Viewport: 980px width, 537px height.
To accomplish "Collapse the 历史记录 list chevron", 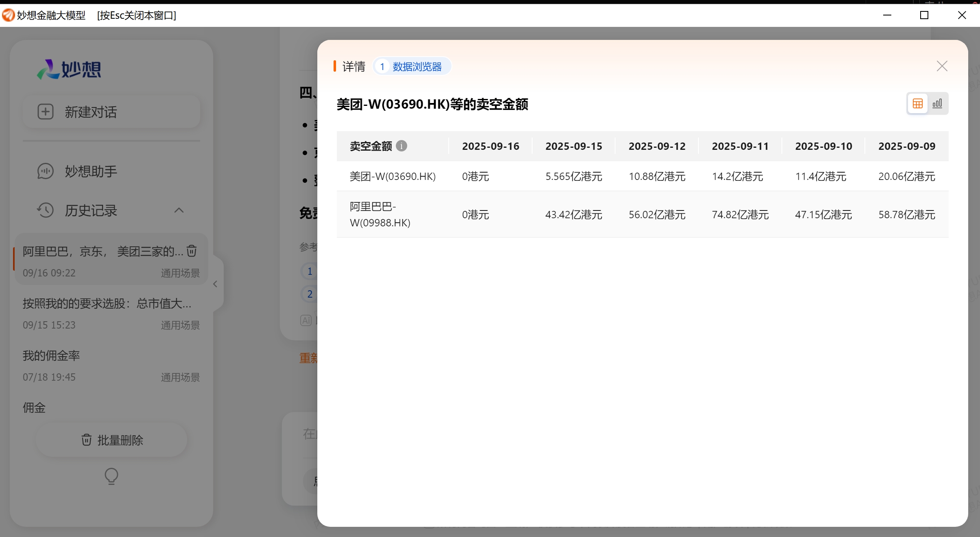I will pos(179,210).
